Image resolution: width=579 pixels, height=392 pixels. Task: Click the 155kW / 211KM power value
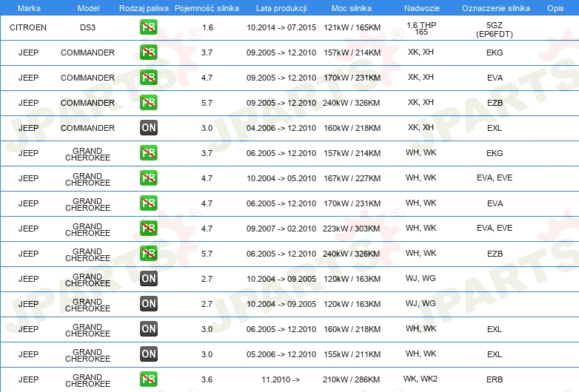(352, 354)
